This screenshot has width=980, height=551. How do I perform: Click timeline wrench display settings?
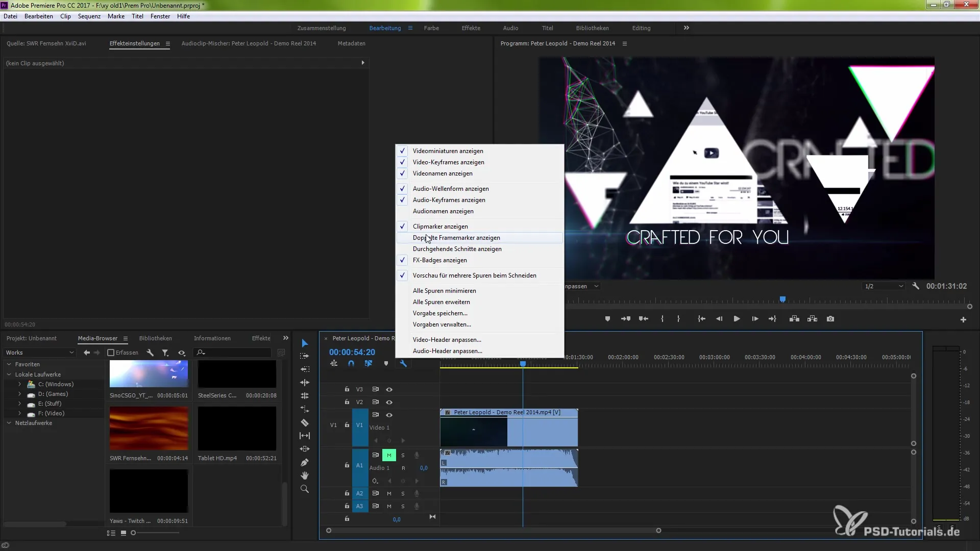point(403,364)
